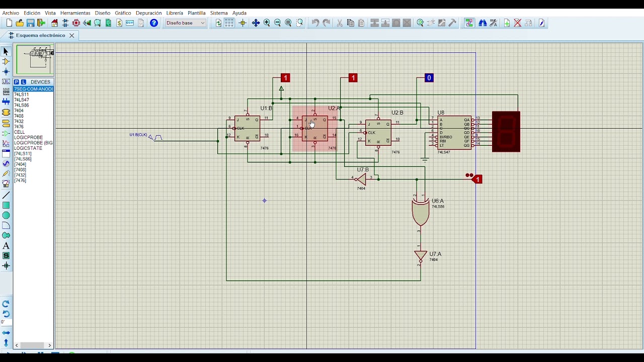Click the horizontal mirror flip icon
Screen dimensions: 644x362
click(6, 333)
